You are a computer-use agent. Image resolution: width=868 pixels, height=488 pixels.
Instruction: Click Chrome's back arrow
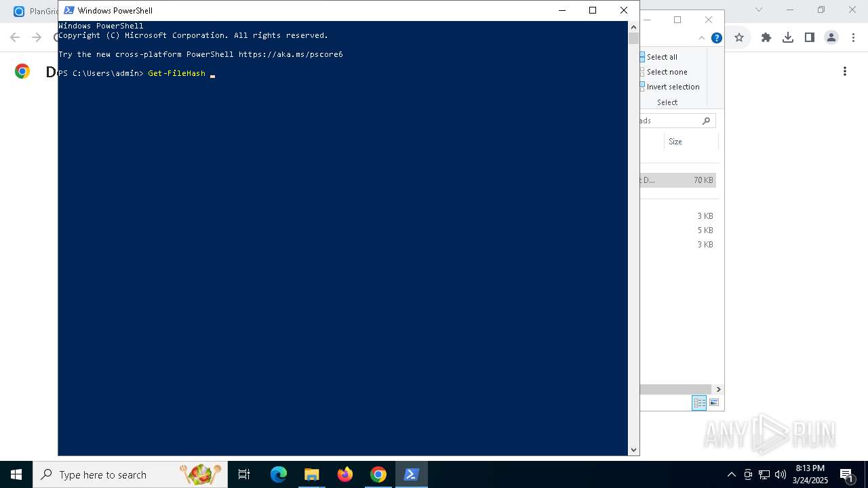click(x=15, y=37)
